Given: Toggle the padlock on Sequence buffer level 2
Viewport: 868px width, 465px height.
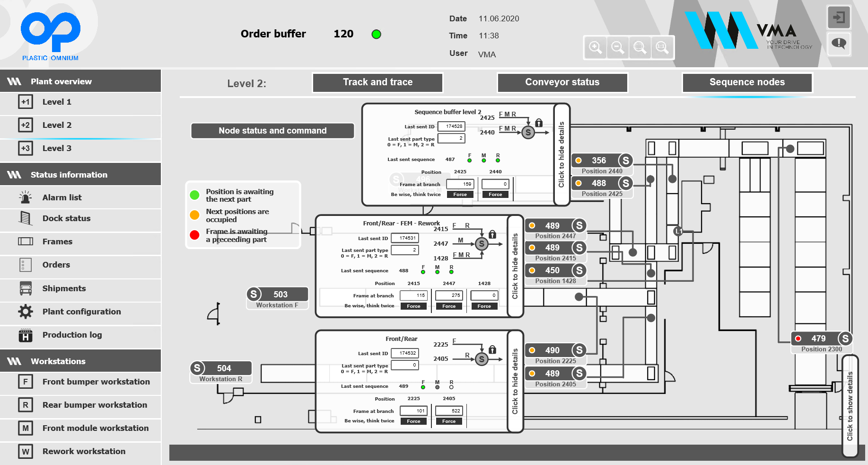Looking at the screenshot, I should pos(539,123).
